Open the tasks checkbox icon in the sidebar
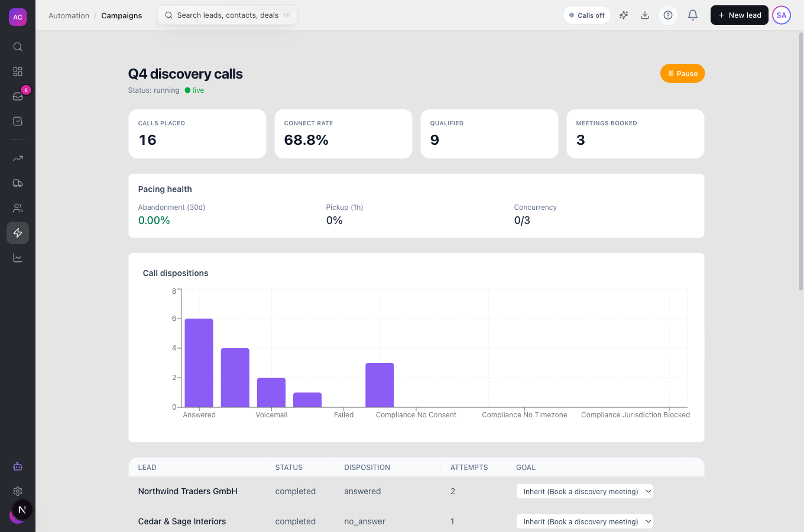Screen dimensions: 804x532 pos(18,121)
